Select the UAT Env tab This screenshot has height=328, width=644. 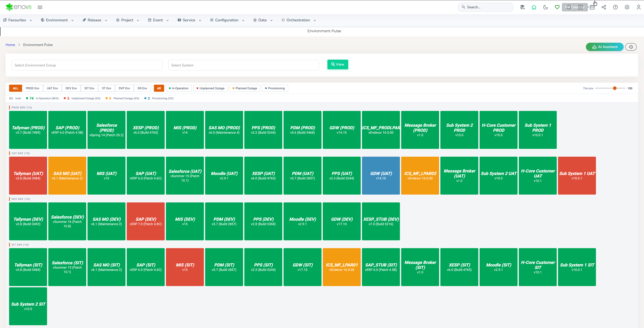[x=52, y=88]
